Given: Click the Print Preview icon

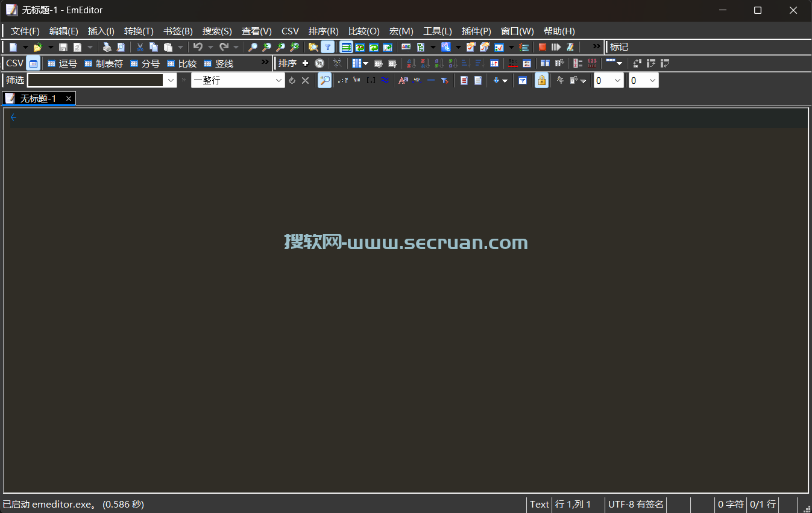Looking at the screenshot, I should click(x=121, y=47).
